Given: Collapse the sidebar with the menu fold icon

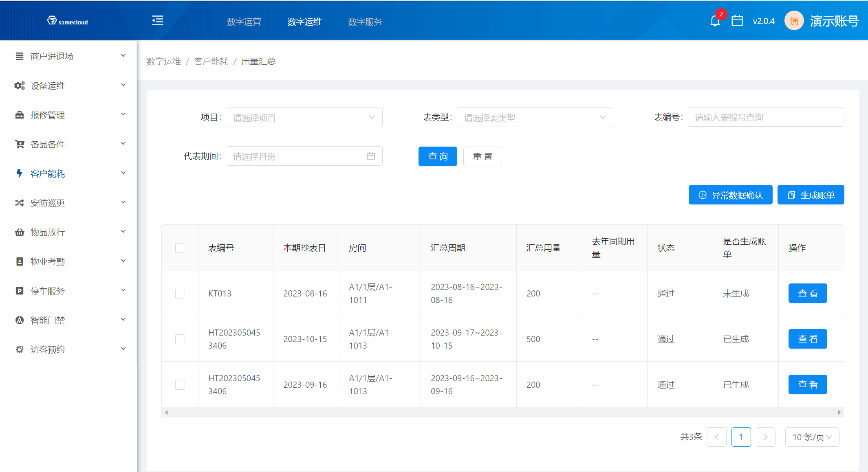Looking at the screenshot, I should point(158,20).
